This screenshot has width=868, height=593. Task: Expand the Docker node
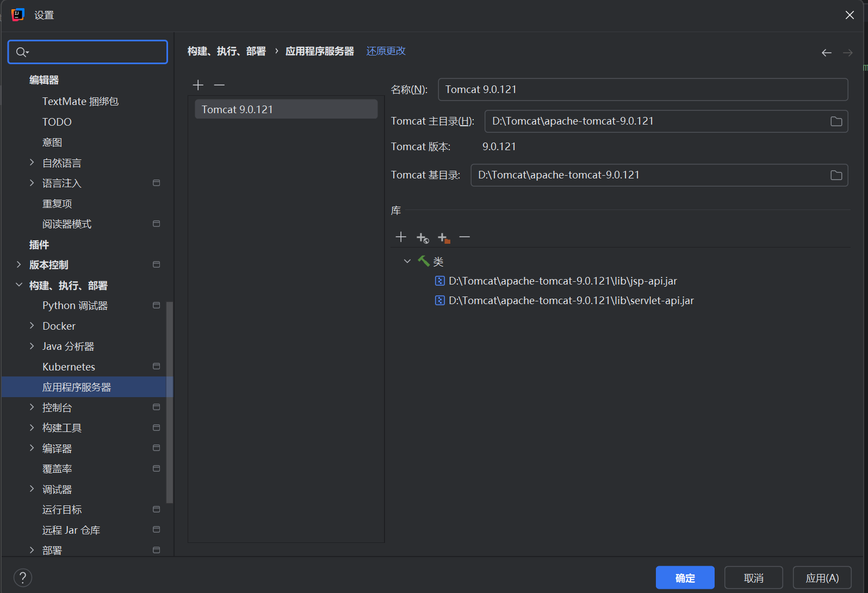coord(32,325)
